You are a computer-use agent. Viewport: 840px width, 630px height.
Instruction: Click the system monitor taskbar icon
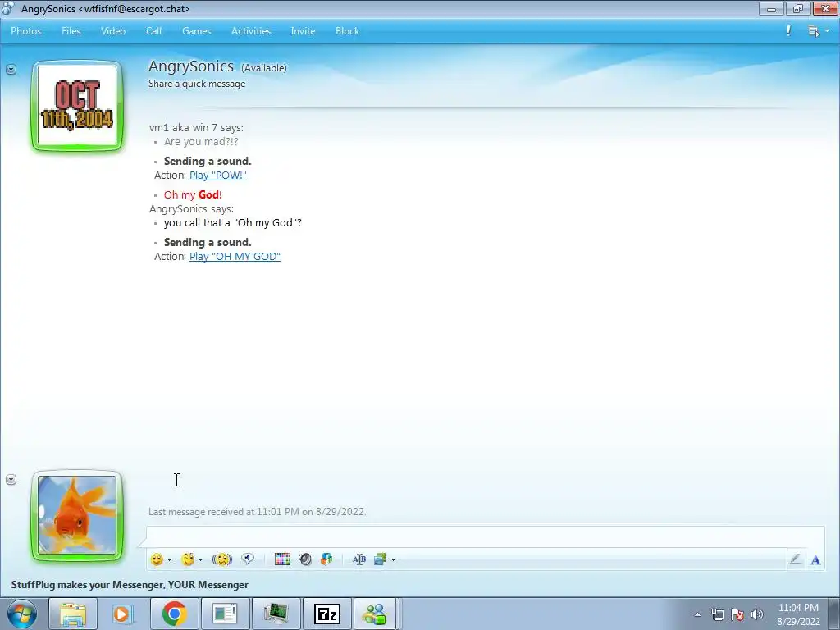click(x=276, y=614)
